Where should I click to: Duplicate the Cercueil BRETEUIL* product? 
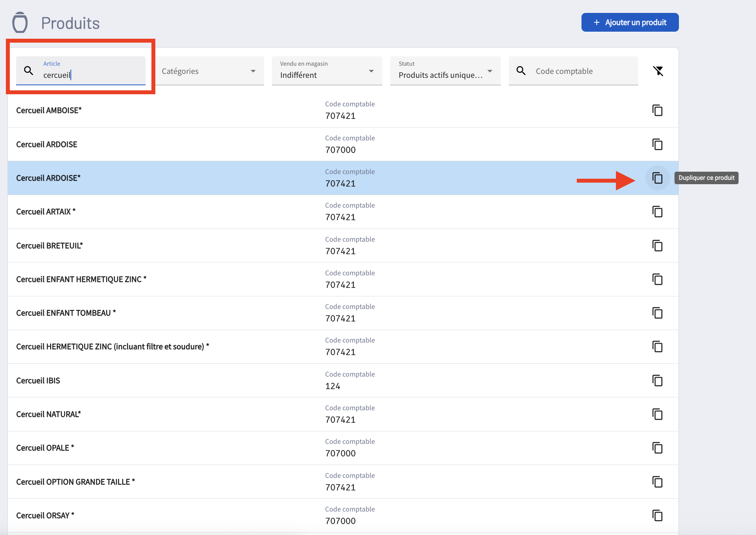pyautogui.click(x=657, y=246)
